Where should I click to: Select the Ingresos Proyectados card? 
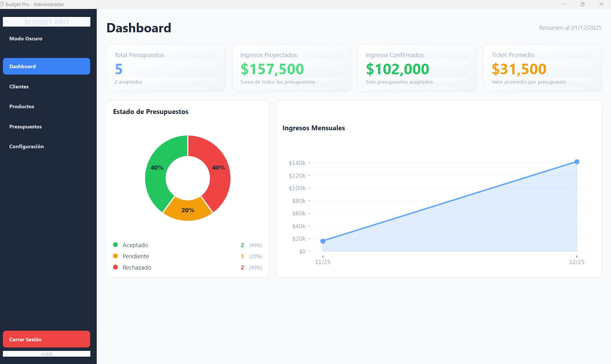tap(291, 68)
